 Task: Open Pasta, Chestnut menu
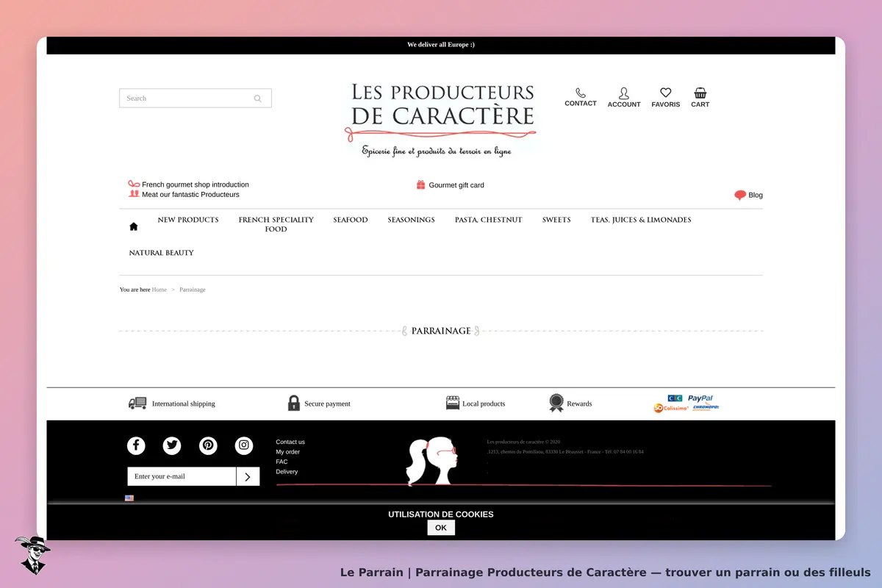click(x=489, y=220)
